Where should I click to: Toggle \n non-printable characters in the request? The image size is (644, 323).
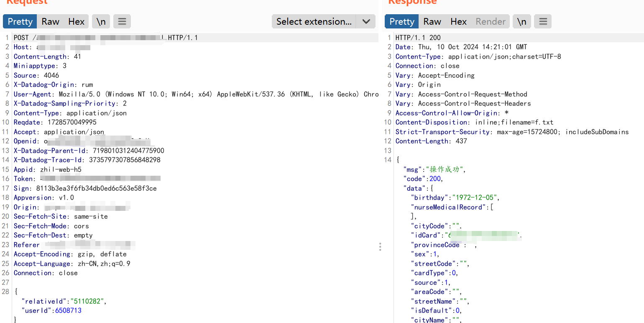(101, 21)
